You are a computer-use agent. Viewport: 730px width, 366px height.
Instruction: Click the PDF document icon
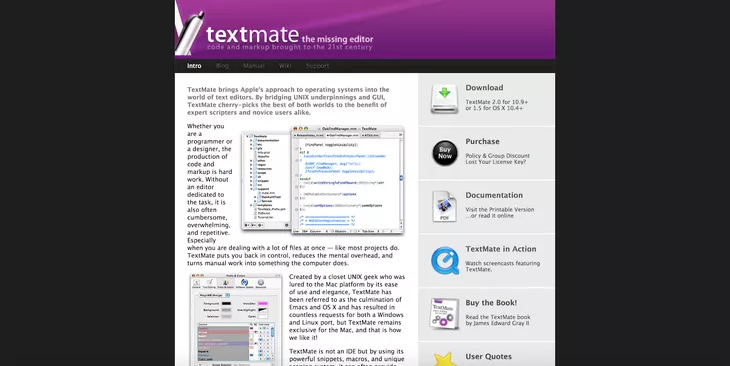tap(444, 206)
